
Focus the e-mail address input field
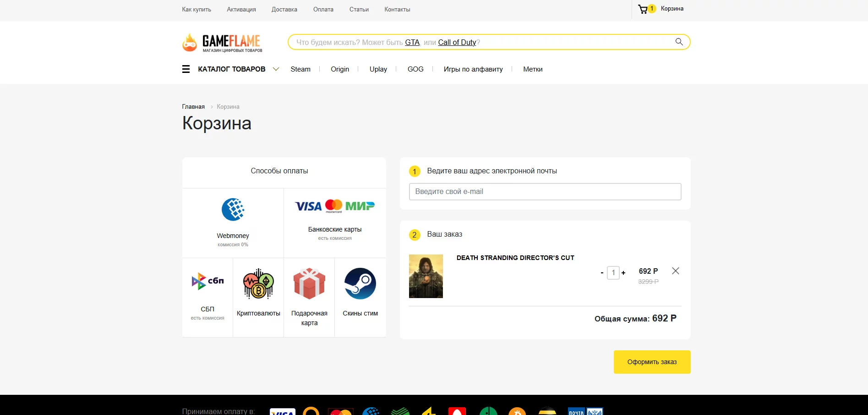tap(545, 192)
